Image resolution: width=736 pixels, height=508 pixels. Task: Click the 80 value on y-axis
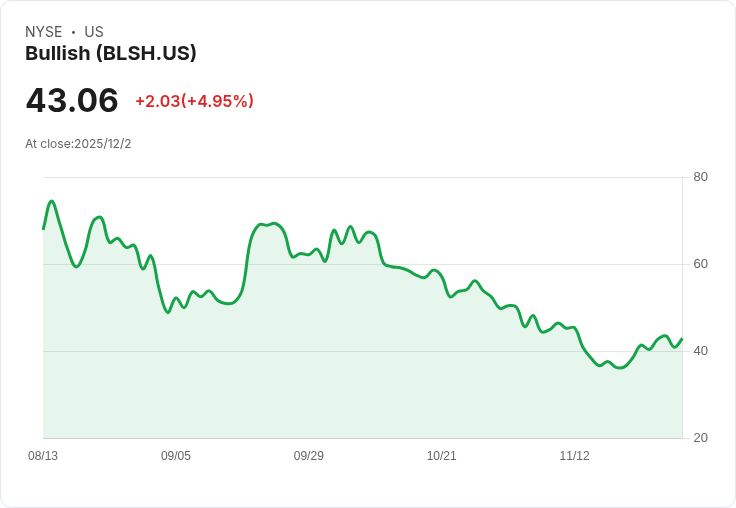point(700,177)
